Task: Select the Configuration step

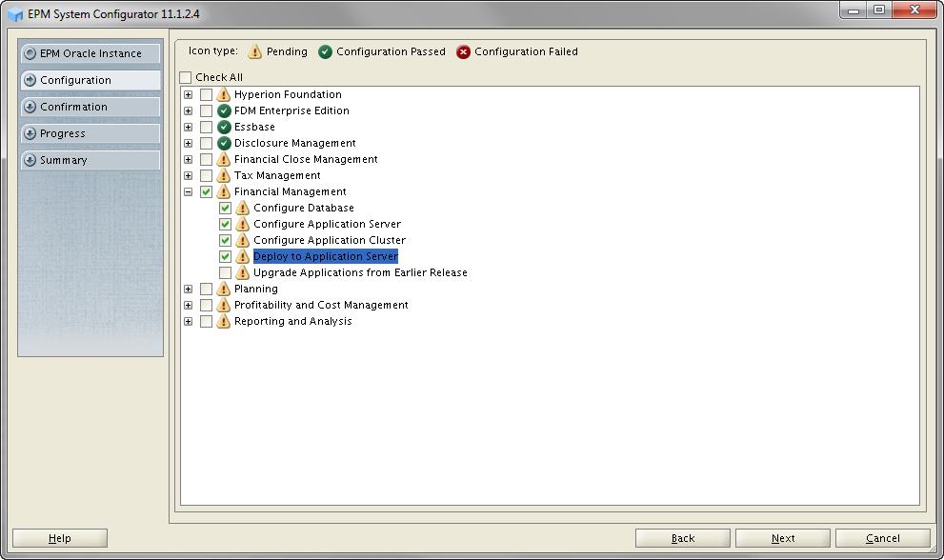Action: point(90,80)
